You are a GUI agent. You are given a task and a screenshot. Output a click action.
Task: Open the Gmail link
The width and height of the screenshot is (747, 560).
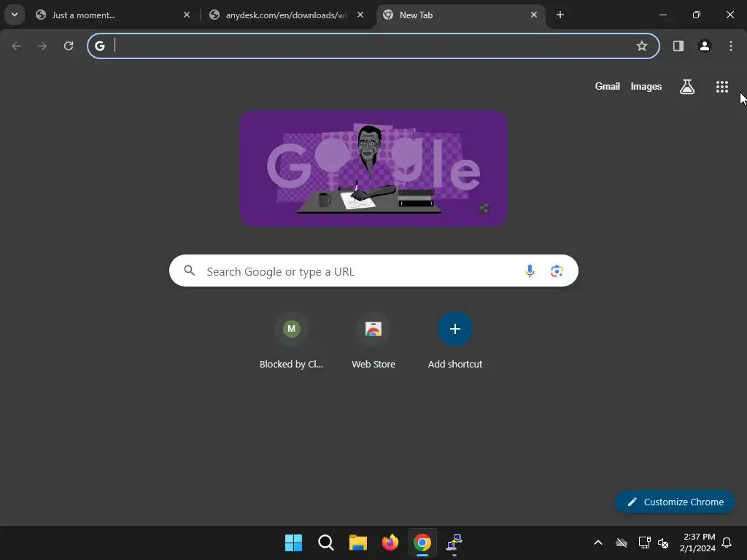608,87
